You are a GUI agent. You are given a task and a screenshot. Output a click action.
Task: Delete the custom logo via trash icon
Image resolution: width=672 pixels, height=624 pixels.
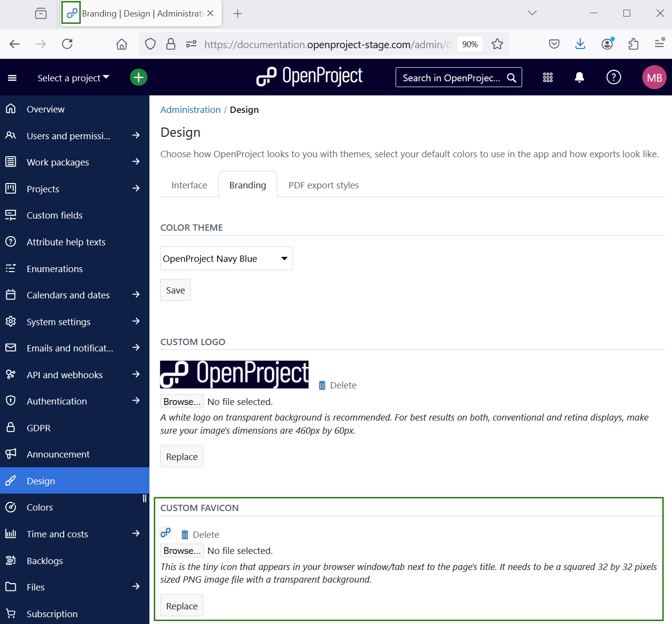322,385
